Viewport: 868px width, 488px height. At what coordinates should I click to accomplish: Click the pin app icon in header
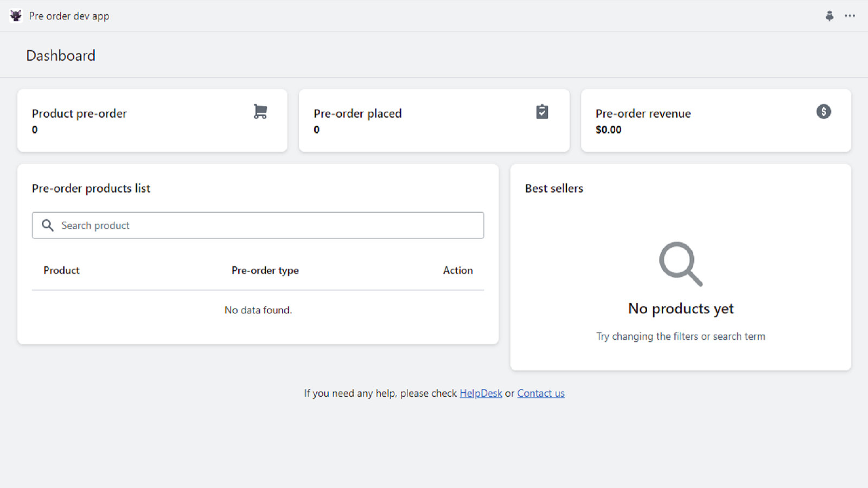coord(829,16)
